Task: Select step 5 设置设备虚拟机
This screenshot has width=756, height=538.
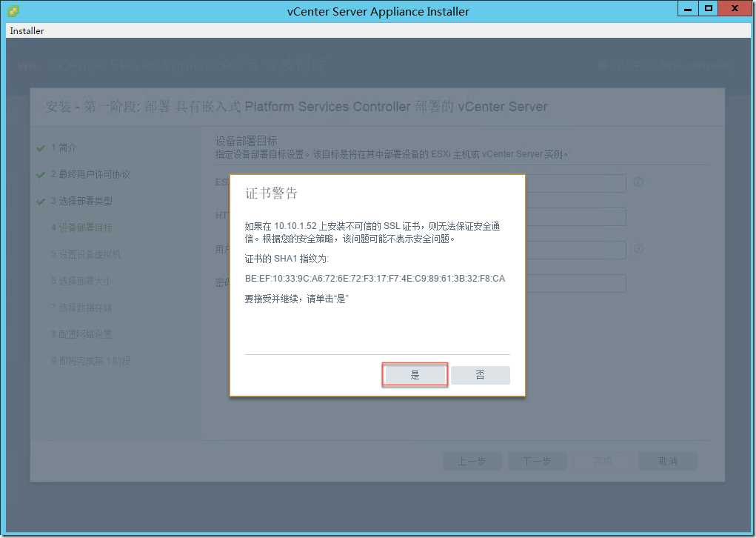Action: (86, 254)
